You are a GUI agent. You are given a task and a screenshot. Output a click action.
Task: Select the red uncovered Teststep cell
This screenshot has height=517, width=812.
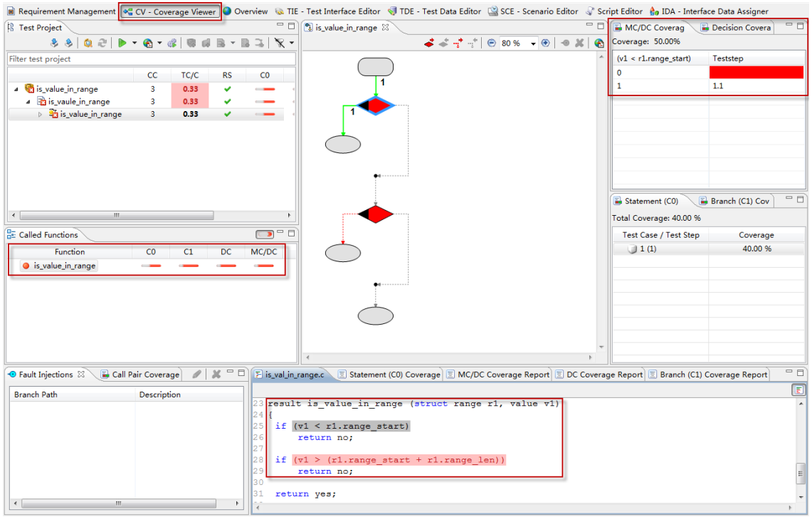756,73
